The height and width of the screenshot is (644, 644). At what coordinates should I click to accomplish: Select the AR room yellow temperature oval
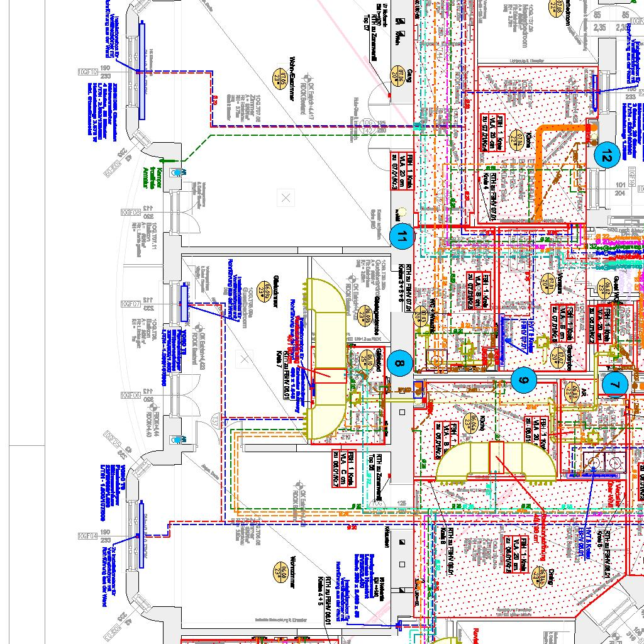pos(571,391)
